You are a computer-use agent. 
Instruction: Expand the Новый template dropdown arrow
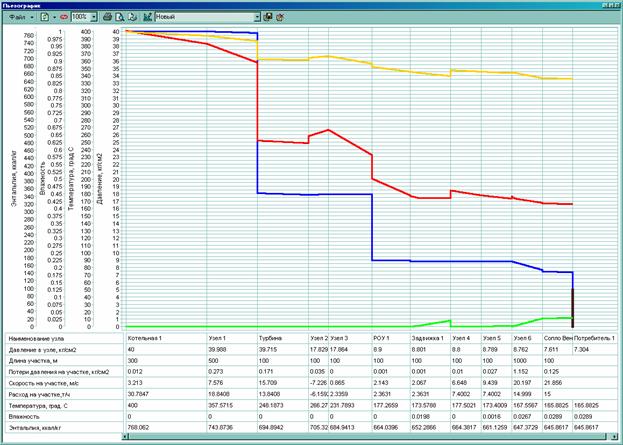256,18
